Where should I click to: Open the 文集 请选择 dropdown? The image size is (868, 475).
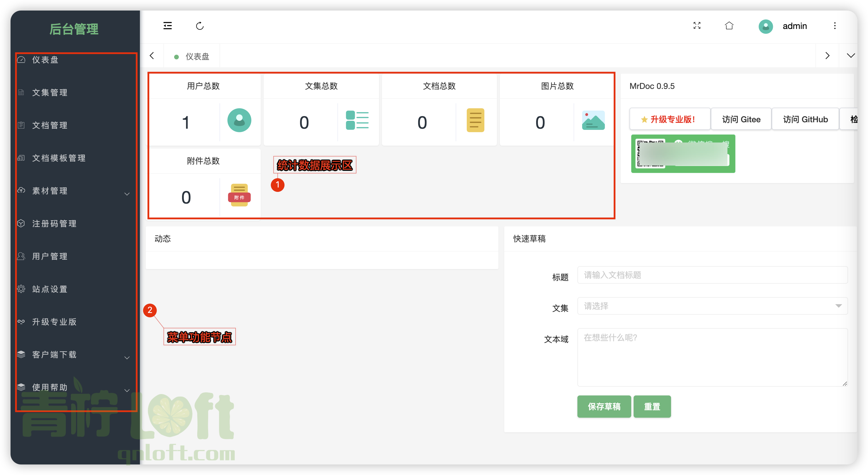712,306
